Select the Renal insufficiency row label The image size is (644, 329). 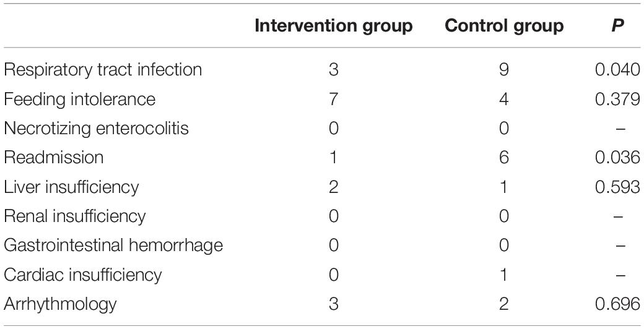75,216
